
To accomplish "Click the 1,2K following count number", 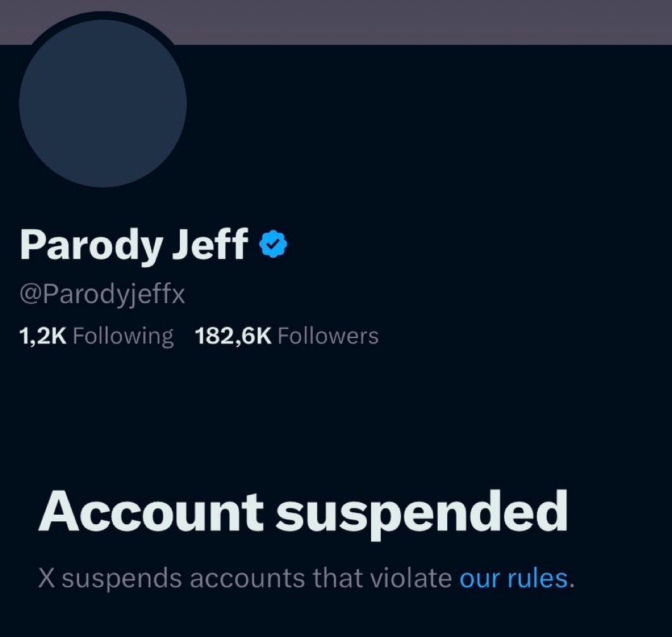I will tap(43, 336).
